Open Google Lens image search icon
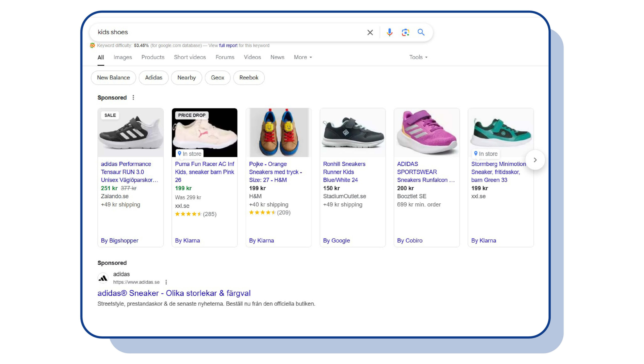Viewport: 644px width, 364px height. [x=405, y=32]
